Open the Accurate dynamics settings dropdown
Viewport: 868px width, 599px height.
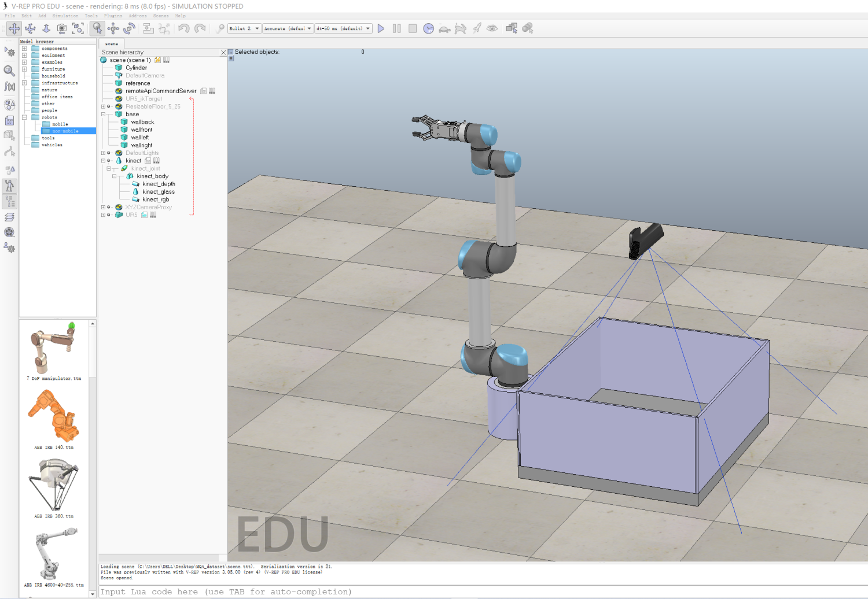[x=288, y=28]
